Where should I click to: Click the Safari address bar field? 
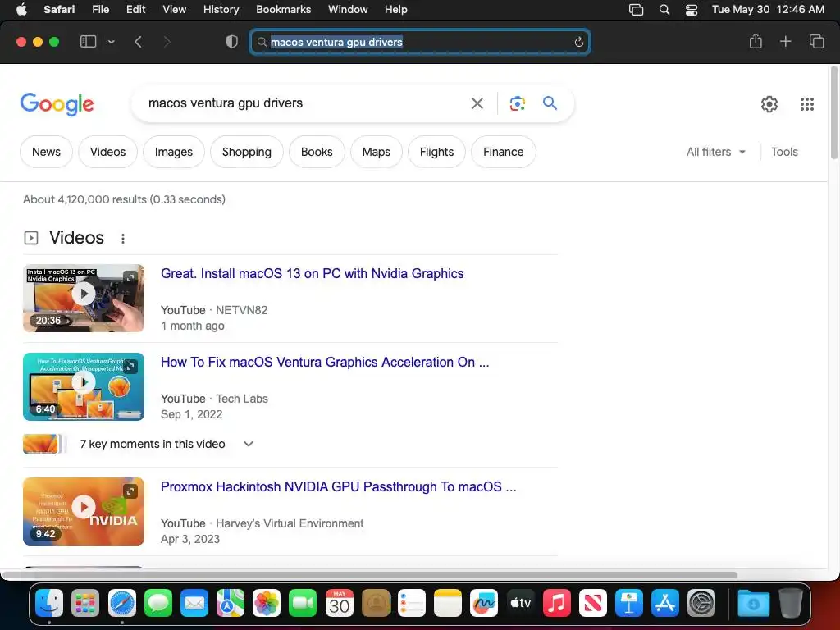point(420,42)
